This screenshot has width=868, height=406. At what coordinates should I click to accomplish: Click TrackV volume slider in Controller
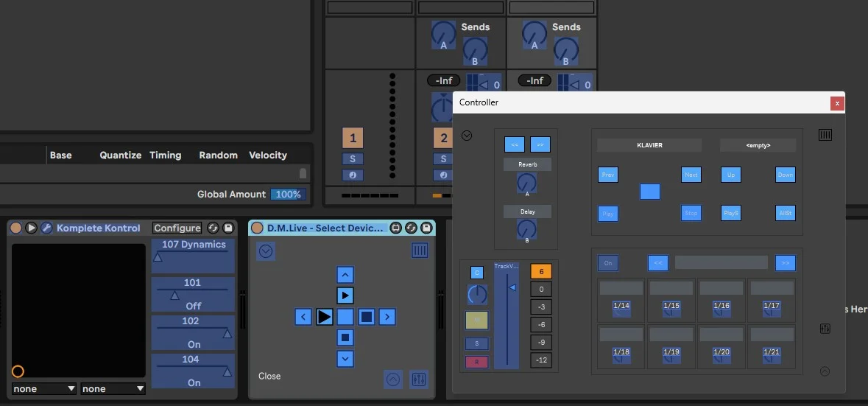point(507,315)
